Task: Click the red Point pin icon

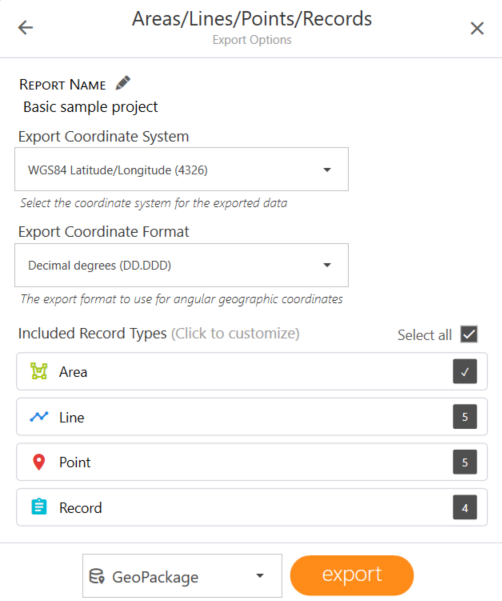Action: point(39,462)
